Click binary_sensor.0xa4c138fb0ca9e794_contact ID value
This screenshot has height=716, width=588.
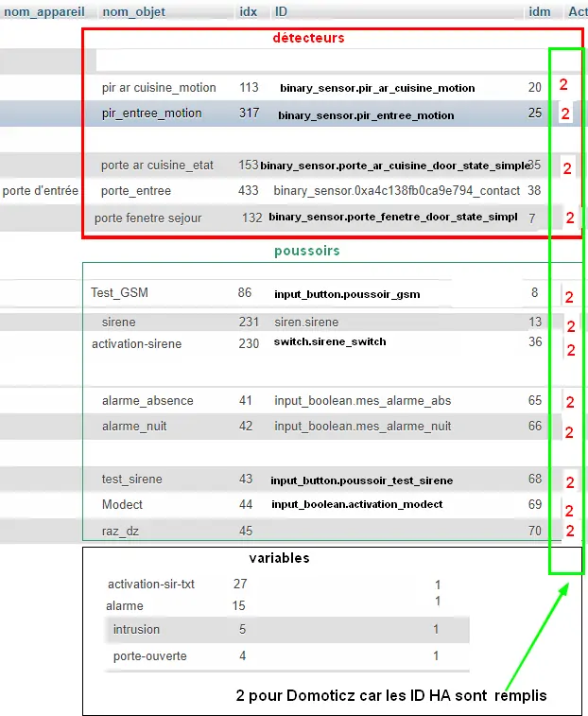pos(397,191)
